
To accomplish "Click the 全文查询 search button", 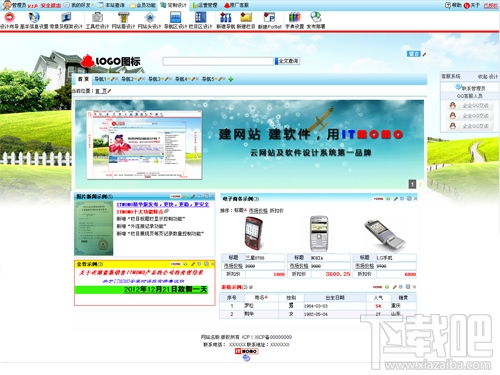I will (287, 61).
